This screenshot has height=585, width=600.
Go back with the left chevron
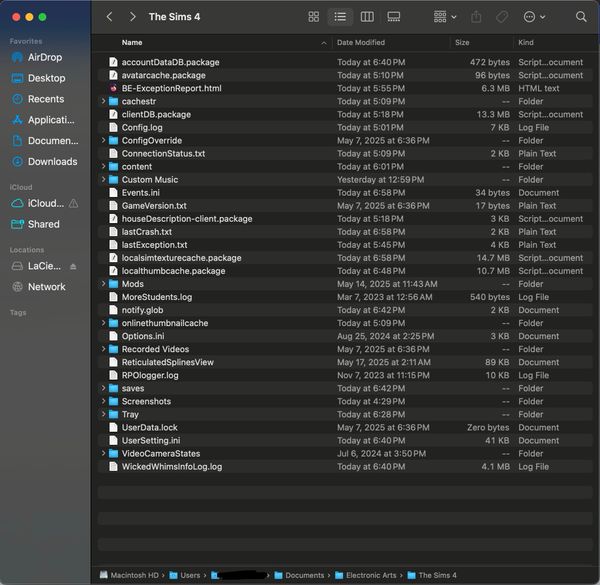point(108,17)
